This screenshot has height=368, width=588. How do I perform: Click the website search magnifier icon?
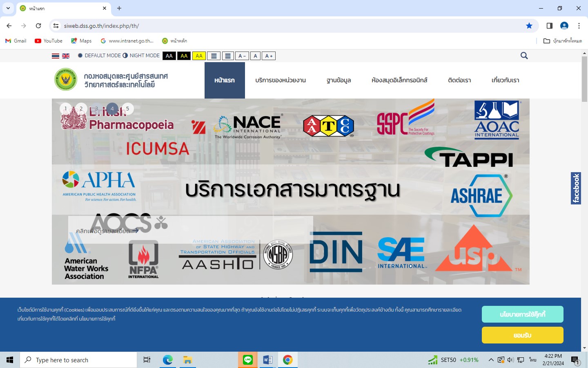coord(524,56)
